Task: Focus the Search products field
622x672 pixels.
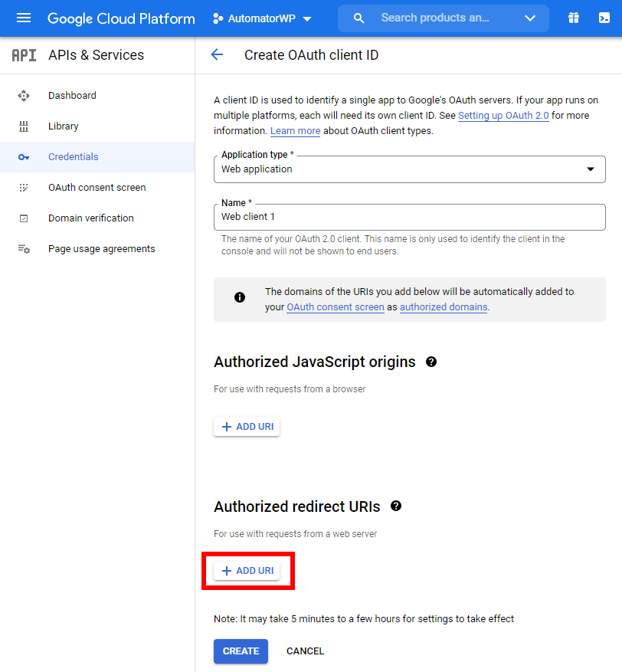Action: click(444, 18)
